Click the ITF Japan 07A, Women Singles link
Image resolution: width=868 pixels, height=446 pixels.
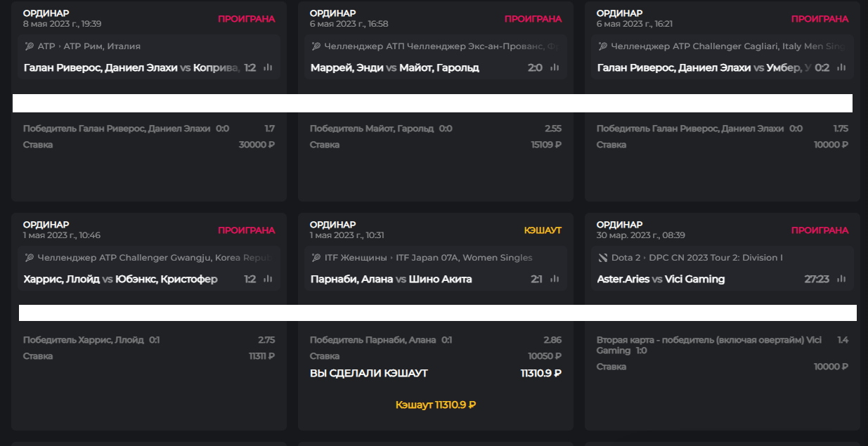(464, 258)
